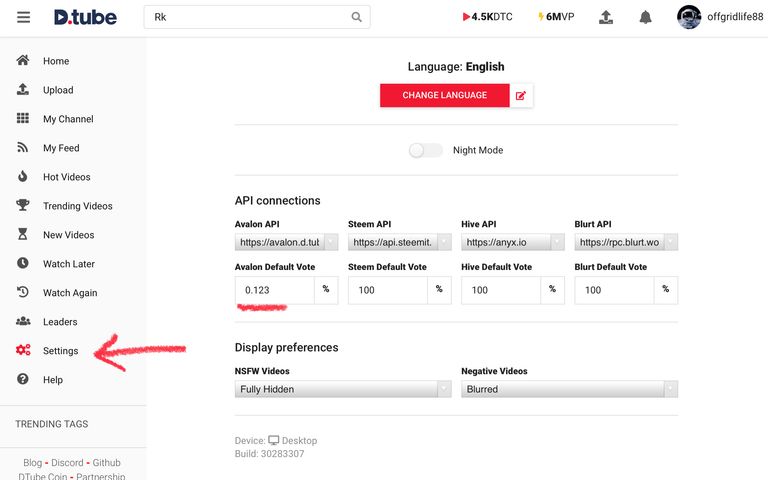Click the Hot Videos flame icon
The image size is (768, 480).
23,176
